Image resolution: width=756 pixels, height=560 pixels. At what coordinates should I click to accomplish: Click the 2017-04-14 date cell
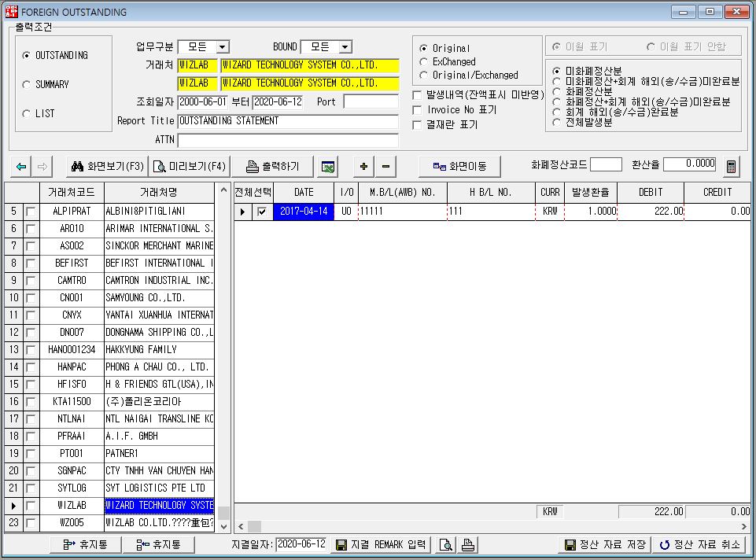tap(304, 212)
